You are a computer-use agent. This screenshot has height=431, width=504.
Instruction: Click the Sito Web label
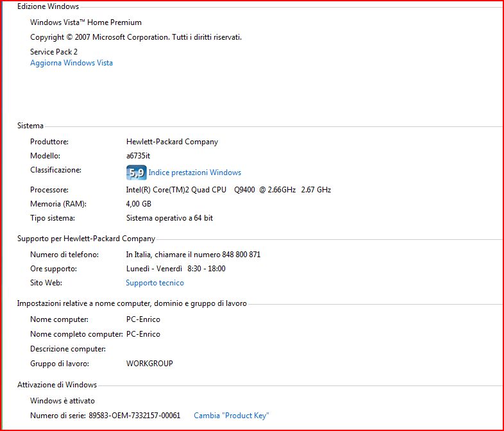coord(46,283)
